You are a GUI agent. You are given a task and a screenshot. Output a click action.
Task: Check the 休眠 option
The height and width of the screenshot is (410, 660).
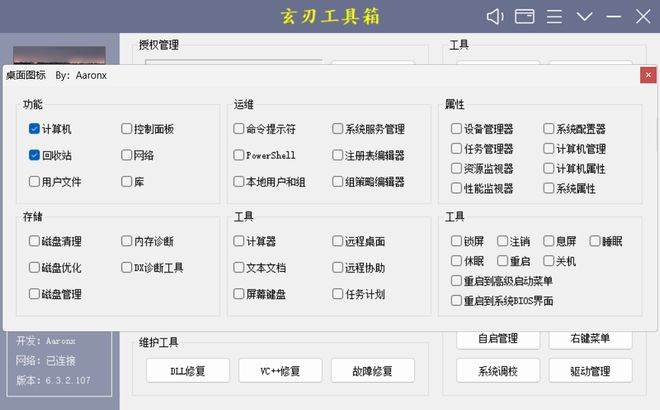pyautogui.click(x=456, y=261)
